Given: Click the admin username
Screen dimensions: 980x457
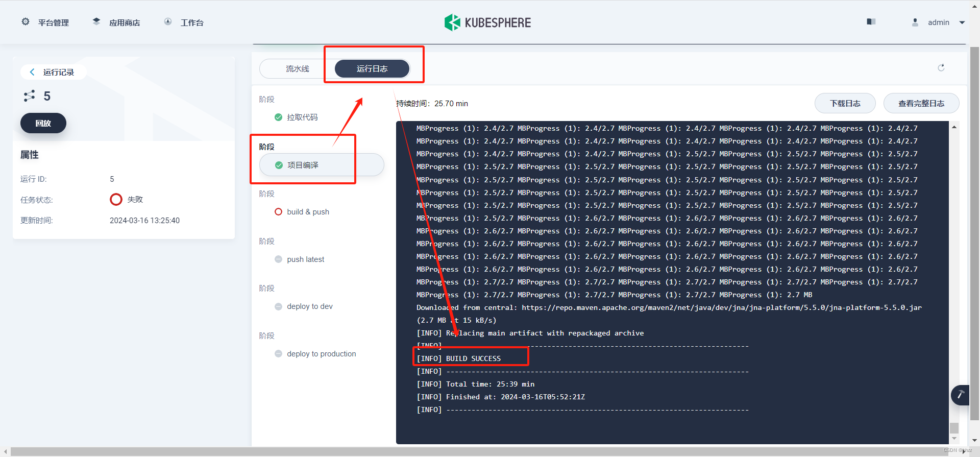Looking at the screenshot, I should point(939,22).
